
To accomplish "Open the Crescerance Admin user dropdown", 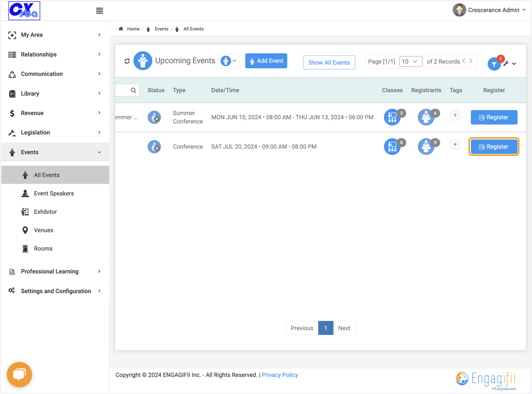I will [497, 10].
